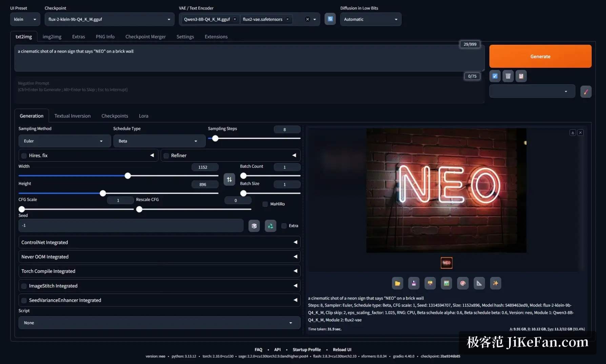Image resolution: width=606 pixels, height=364 pixels.
Task: Open the Startup Profile link
Action: tap(307, 350)
